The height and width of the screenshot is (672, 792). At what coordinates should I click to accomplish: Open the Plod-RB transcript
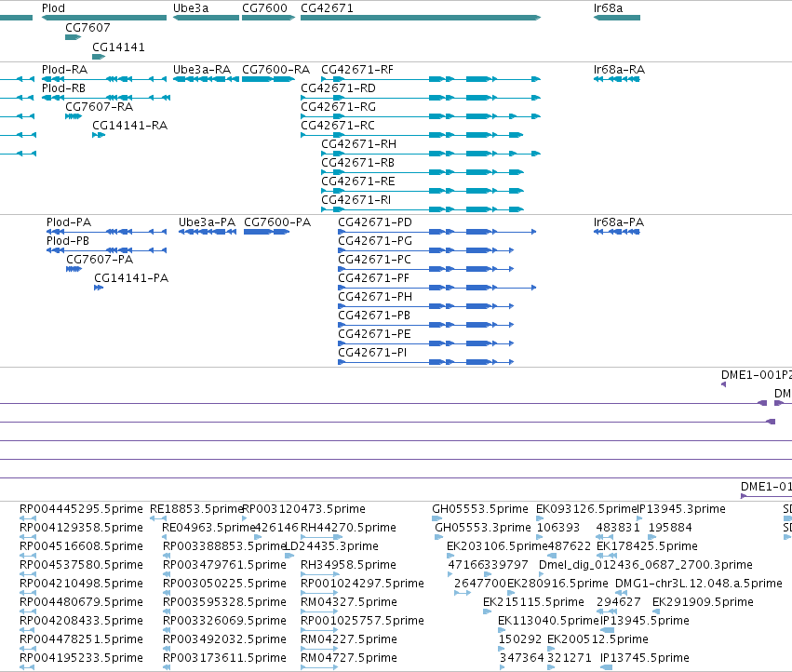(x=63, y=88)
